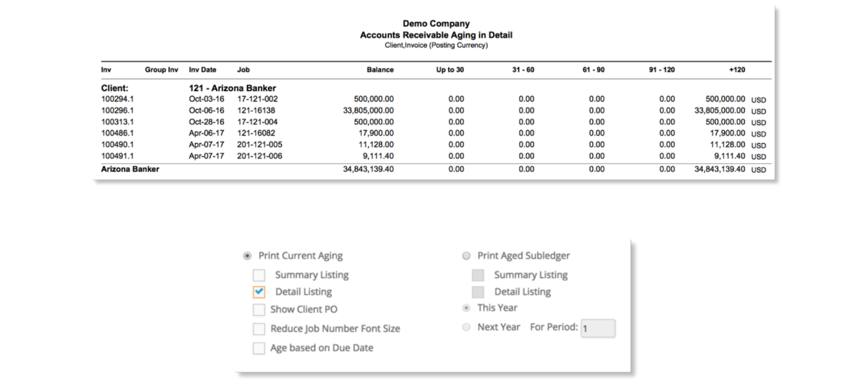Click invoice date Oct-28-16
868x382 pixels.
coord(206,122)
